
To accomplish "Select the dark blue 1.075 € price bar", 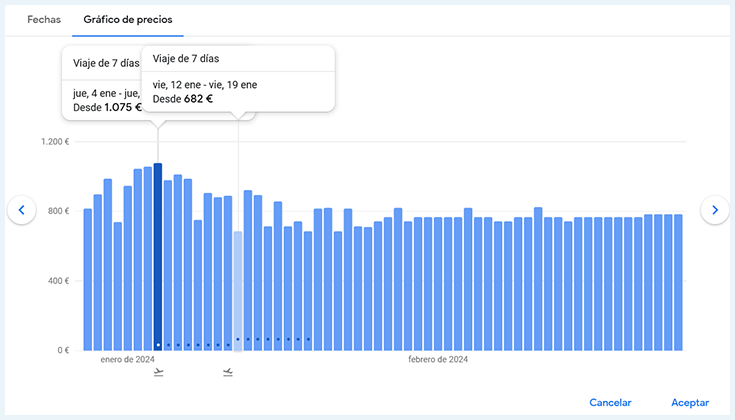I will [158, 257].
